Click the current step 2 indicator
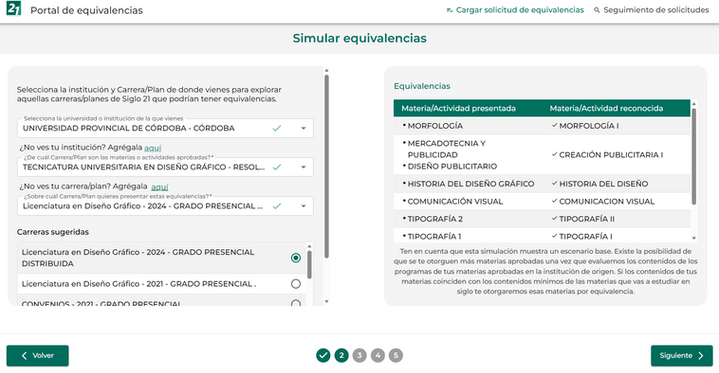The image size is (719, 373). point(341,355)
